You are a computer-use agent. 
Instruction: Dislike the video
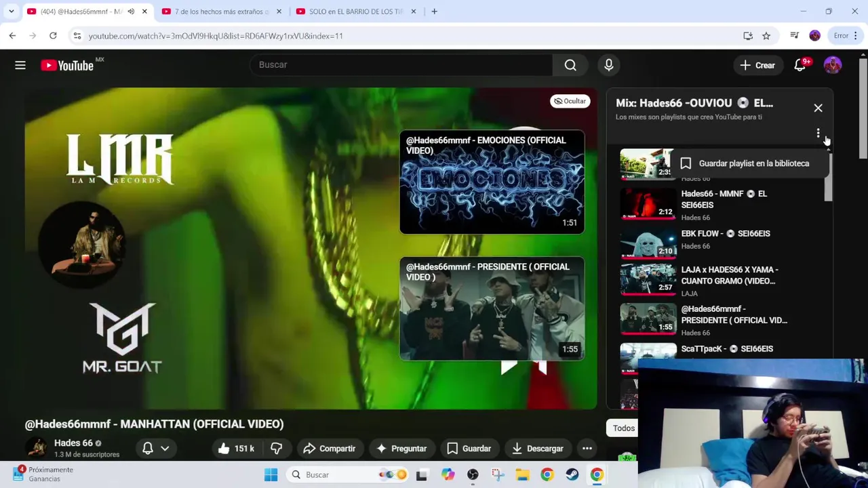point(276,449)
